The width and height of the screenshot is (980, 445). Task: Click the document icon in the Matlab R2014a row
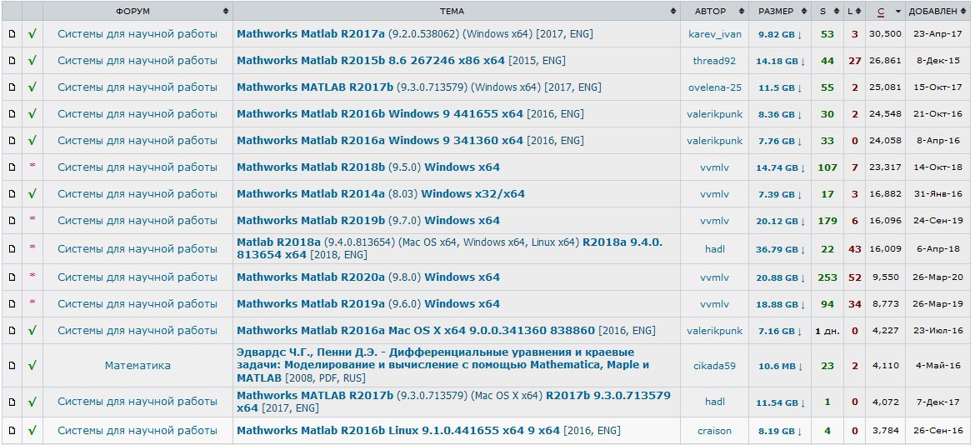(12, 193)
